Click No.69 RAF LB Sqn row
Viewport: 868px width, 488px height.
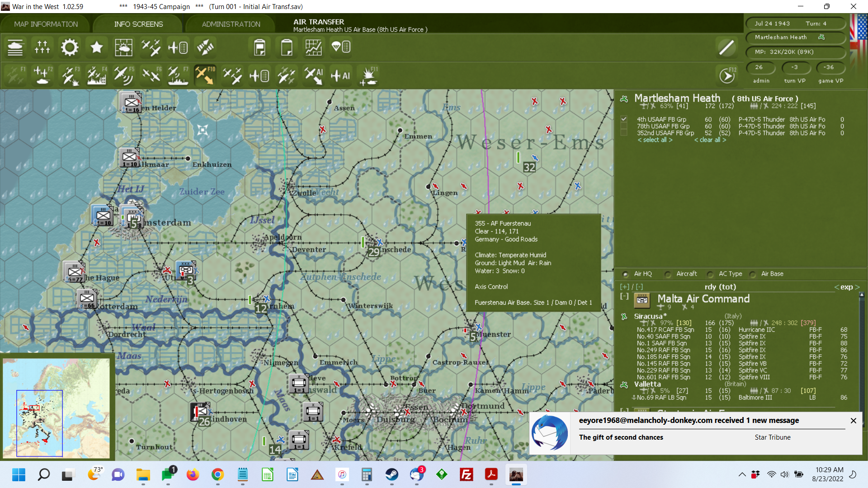pos(741,398)
